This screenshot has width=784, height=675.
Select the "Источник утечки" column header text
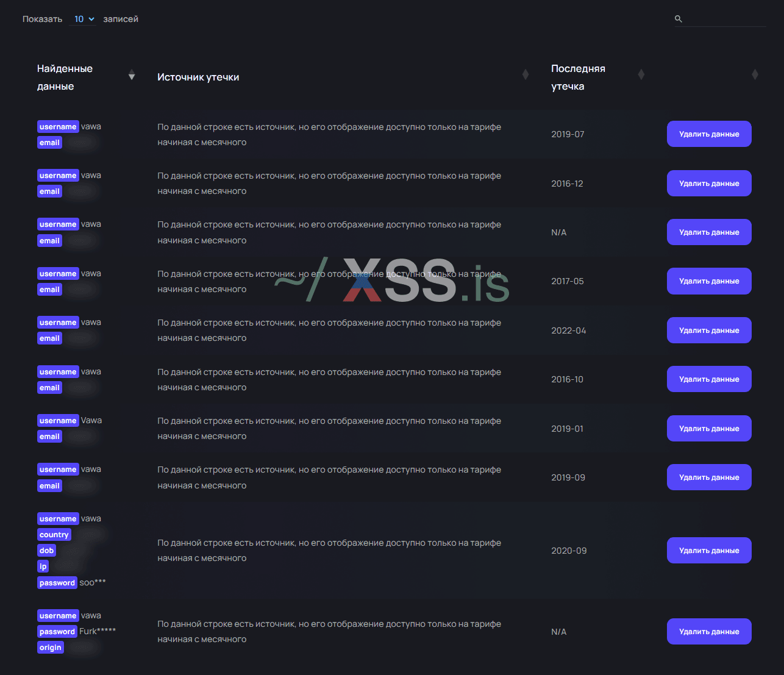point(198,77)
